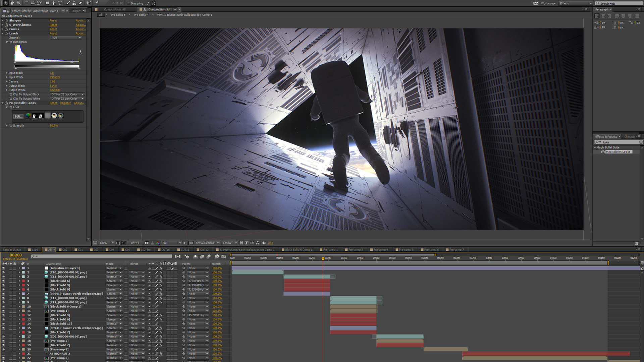Switch to the Project panel tab
Viewport: 644px width, 362px height.
[76, 11]
